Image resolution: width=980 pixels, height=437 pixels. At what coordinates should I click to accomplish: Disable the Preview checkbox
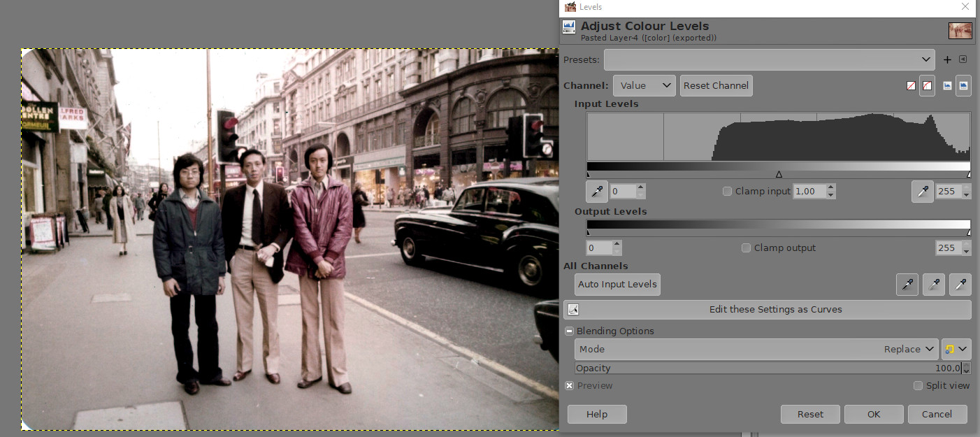pyautogui.click(x=570, y=385)
